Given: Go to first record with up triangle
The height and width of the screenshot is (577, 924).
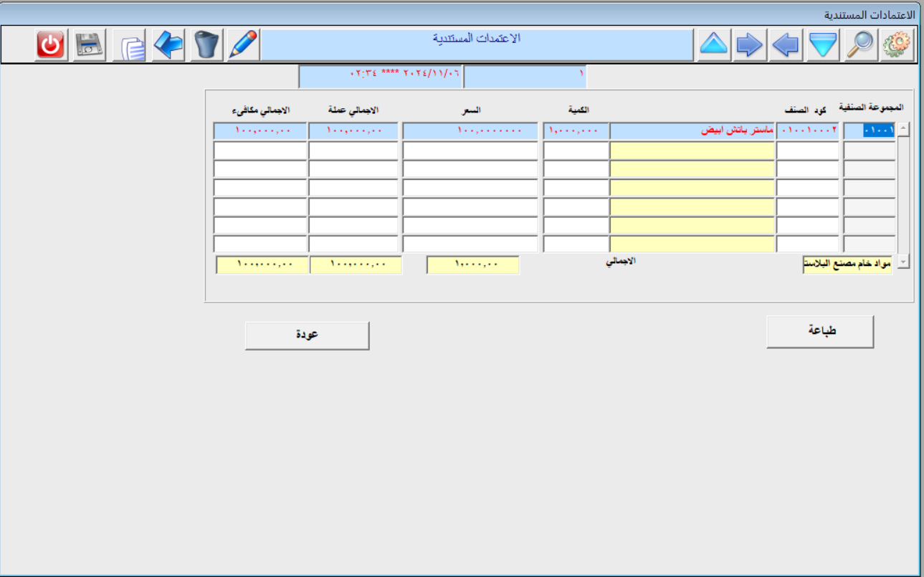Looking at the screenshot, I should (713, 45).
